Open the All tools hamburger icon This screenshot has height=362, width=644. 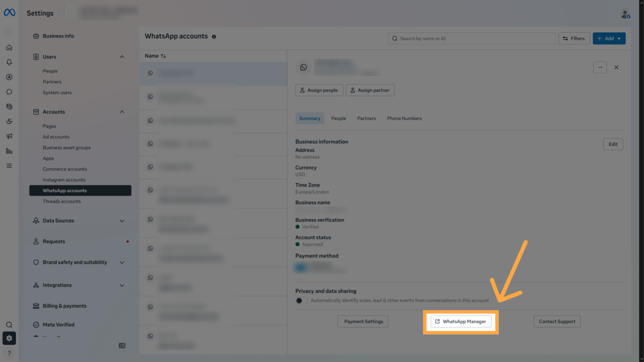9,166
